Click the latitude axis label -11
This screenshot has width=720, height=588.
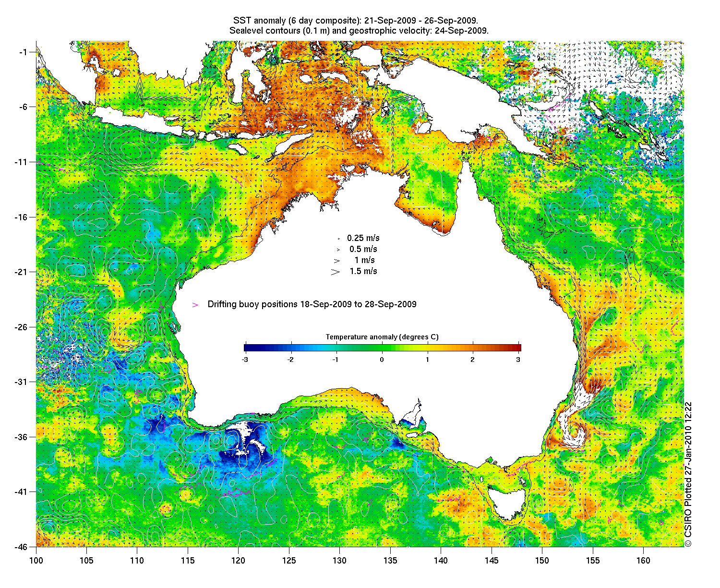pyautogui.click(x=22, y=162)
